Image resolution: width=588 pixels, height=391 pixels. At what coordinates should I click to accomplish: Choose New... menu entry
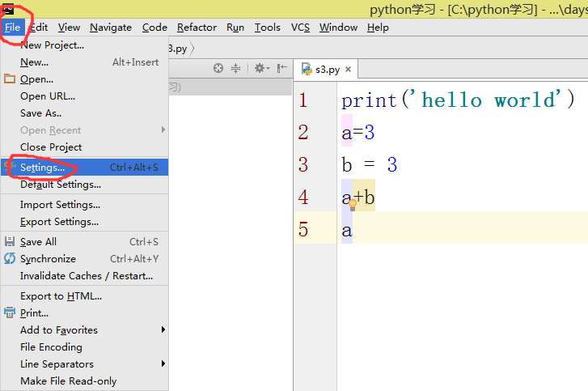(x=84, y=62)
